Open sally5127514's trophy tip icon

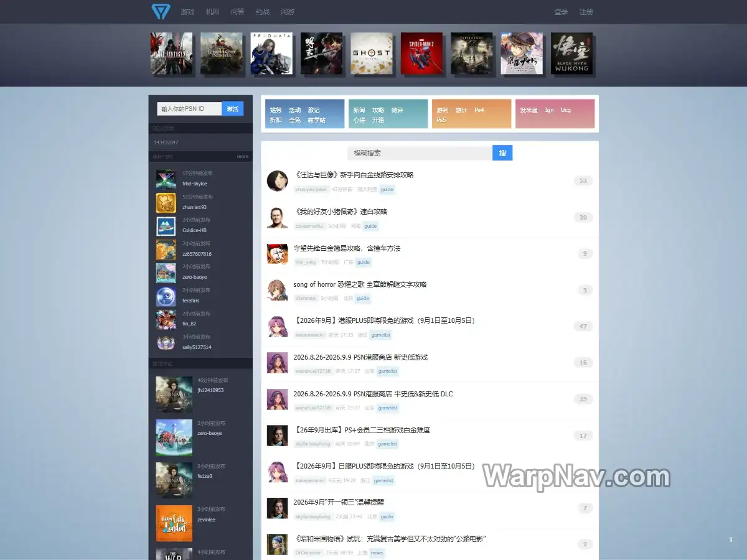pos(166,343)
